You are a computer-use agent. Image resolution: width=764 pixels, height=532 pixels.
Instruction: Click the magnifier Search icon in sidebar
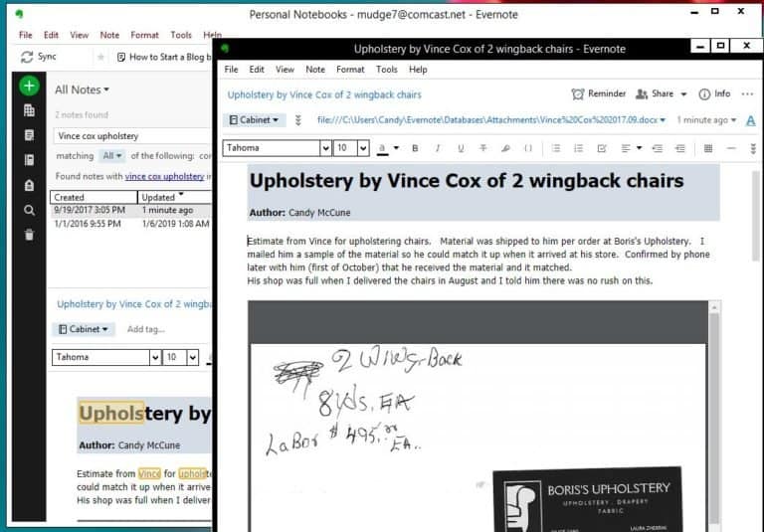point(29,210)
